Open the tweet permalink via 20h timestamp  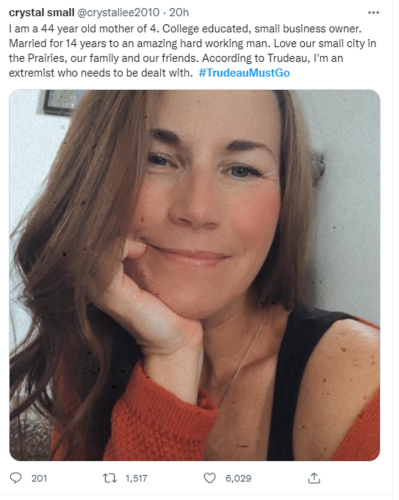[x=179, y=13]
